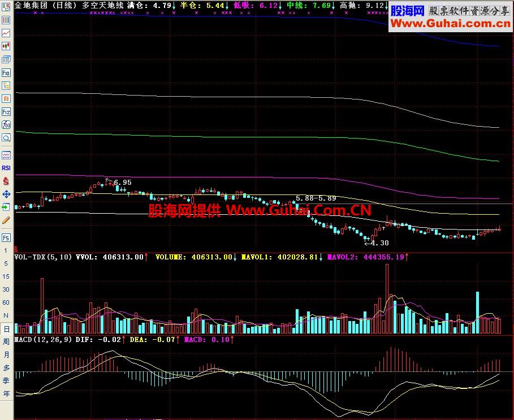This screenshot has width=514, height=420.
Task: Select the yearly (年) period option
Action: coord(6,394)
